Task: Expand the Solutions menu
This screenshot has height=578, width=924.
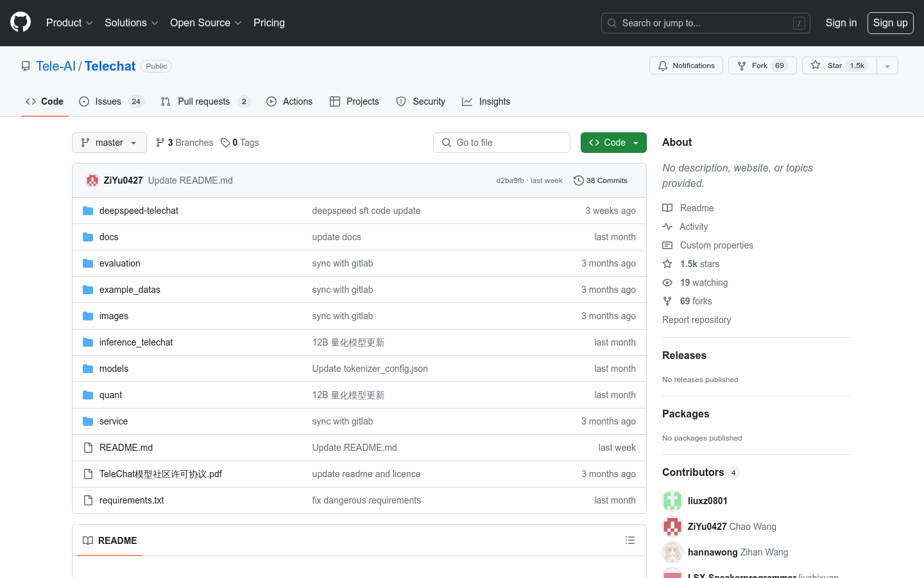Action: (131, 22)
